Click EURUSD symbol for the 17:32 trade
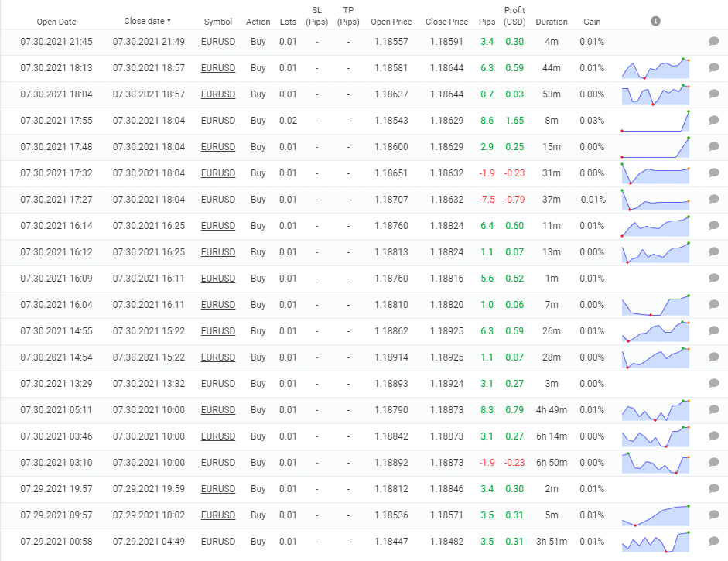 click(x=217, y=173)
